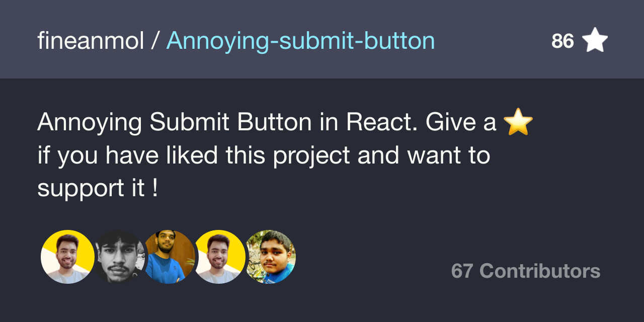Image resolution: width=644 pixels, height=322 pixels.
Task: Click the gold star emoji in description
Action: tap(518, 123)
